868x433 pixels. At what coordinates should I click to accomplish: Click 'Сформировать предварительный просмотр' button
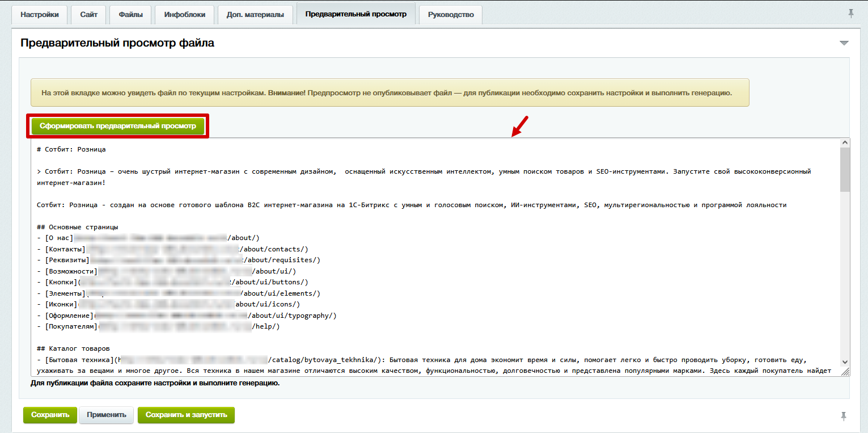[x=118, y=126]
